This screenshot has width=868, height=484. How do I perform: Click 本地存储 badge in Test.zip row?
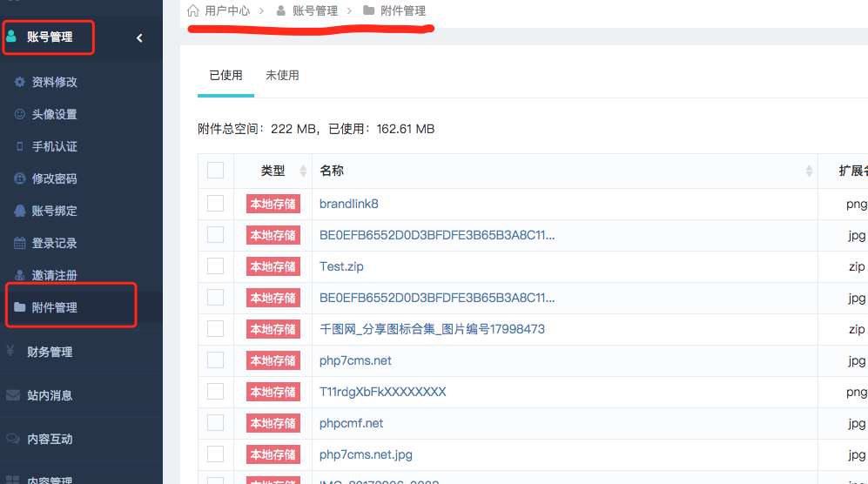[x=273, y=266]
